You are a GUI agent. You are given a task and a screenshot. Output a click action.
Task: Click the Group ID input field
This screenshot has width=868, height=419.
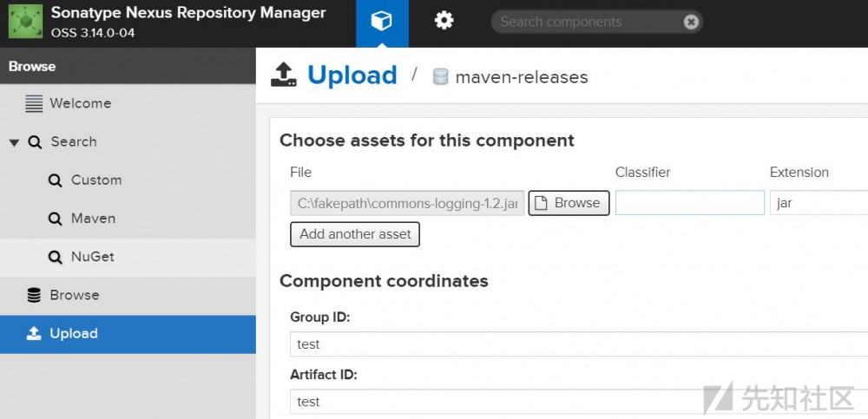pyautogui.click(x=579, y=344)
